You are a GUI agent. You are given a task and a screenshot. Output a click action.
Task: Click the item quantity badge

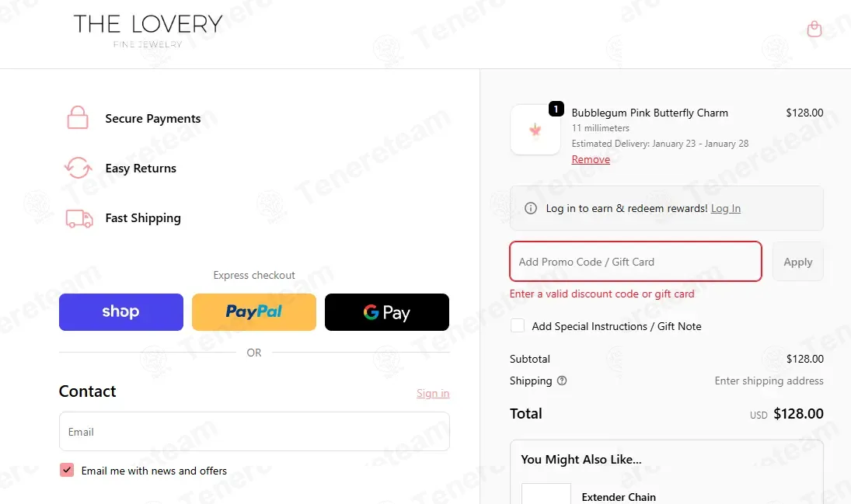[556, 109]
